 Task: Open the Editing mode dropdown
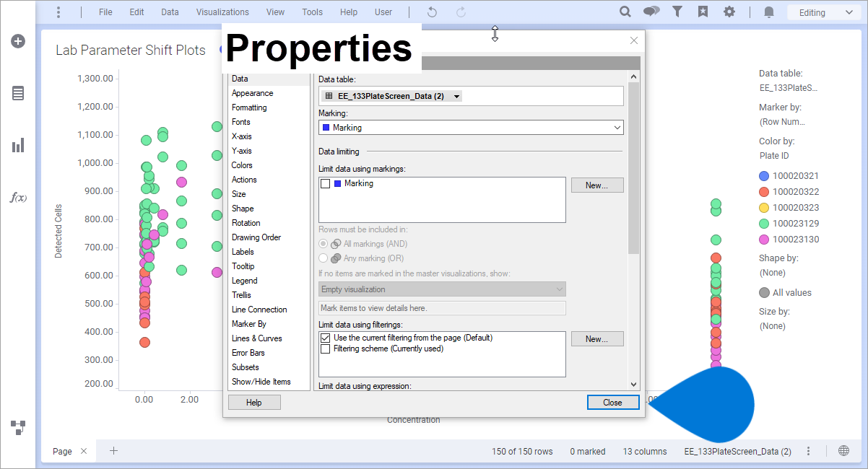point(824,12)
